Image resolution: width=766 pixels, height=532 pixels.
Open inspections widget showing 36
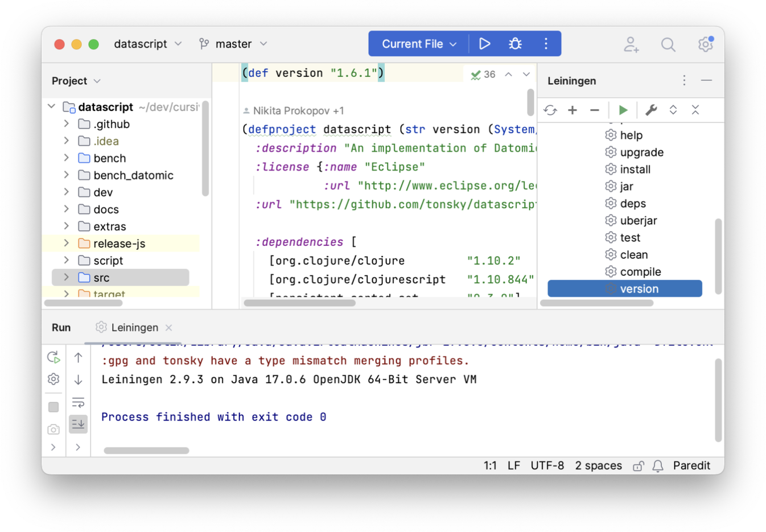pos(483,75)
